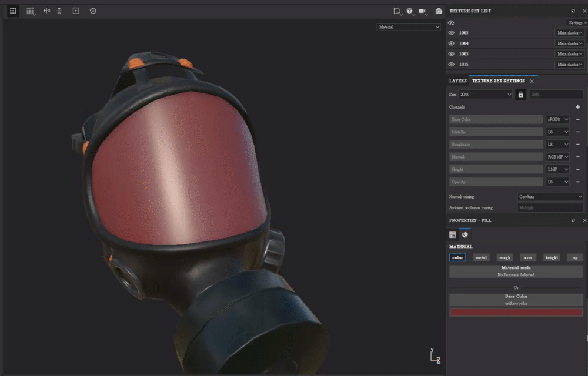Toggle the solo-visibility eye icon above texture sets

click(x=451, y=23)
